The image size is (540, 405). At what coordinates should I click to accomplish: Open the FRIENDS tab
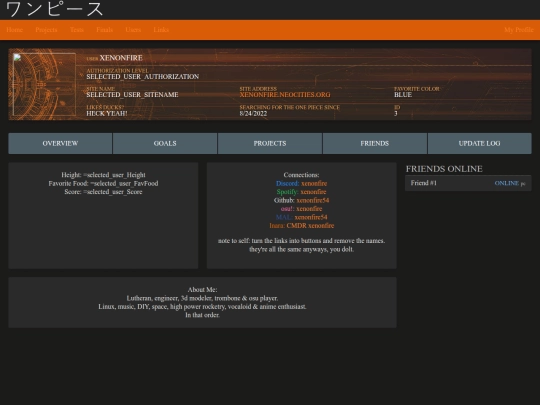pyautogui.click(x=375, y=143)
